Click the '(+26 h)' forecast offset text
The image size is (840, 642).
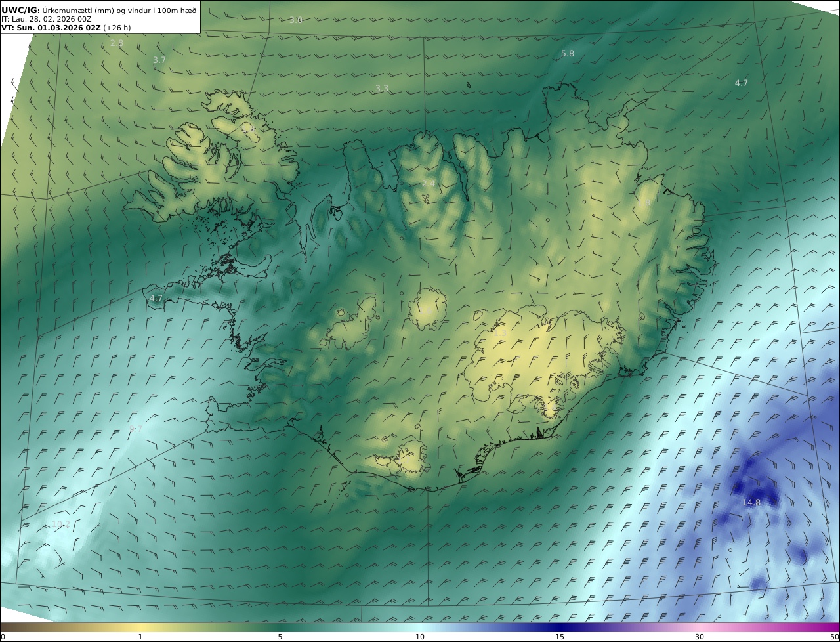click(x=117, y=28)
